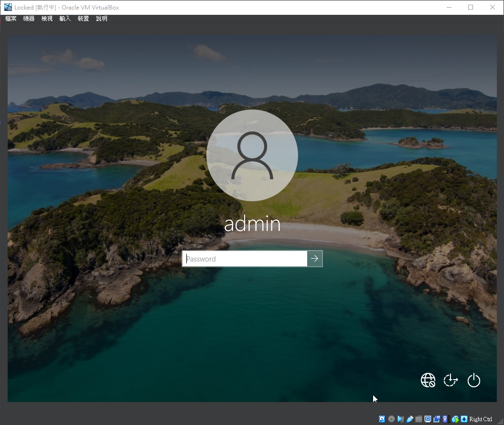Open the 說明 menu

pos(101,19)
